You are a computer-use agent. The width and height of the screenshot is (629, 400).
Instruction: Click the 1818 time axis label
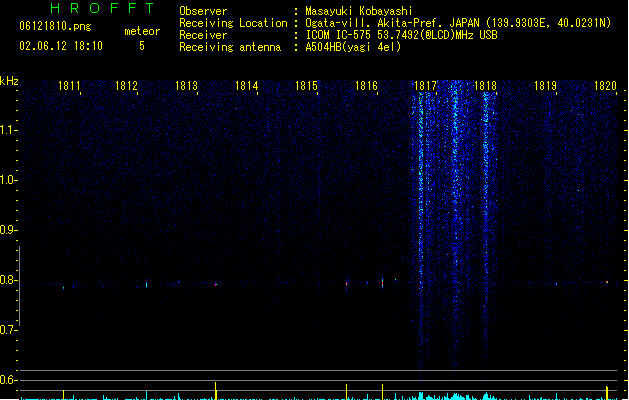tap(485, 86)
